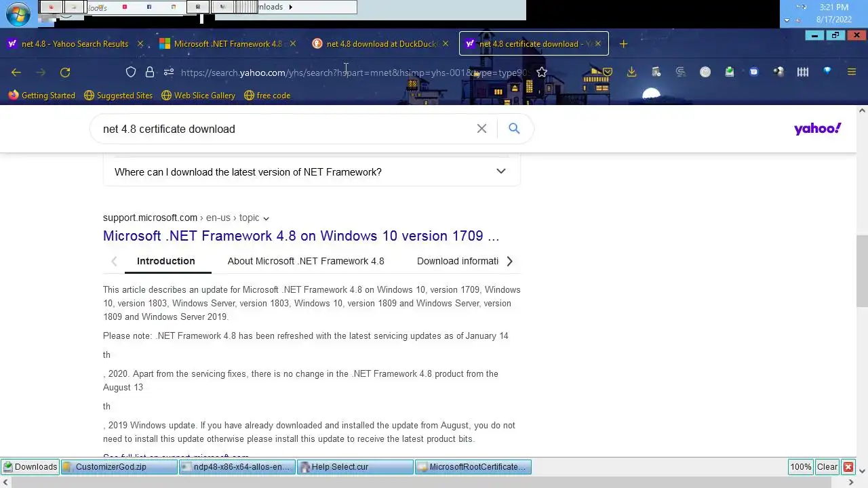Click the 100% zoom level button
868x488 pixels.
pos(800,467)
